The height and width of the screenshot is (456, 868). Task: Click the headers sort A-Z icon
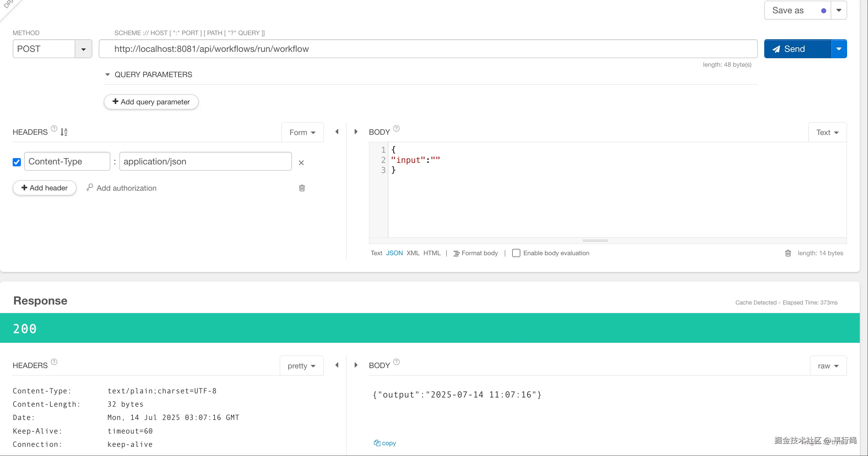click(x=64, y=132)
